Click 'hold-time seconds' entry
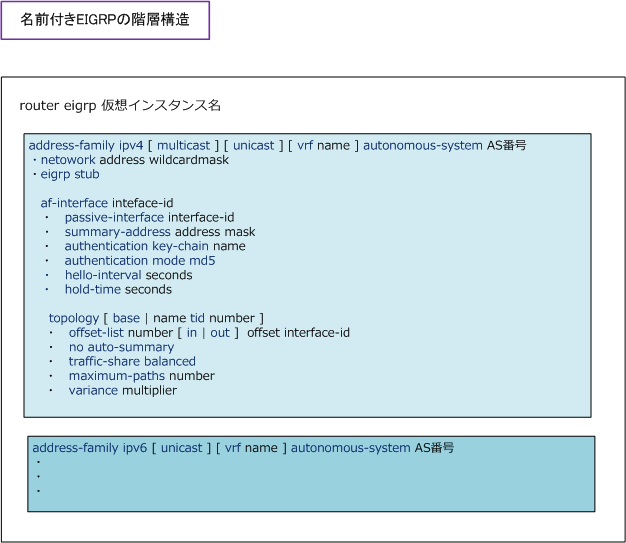626x543 pixels. click(x=118, y=289)
